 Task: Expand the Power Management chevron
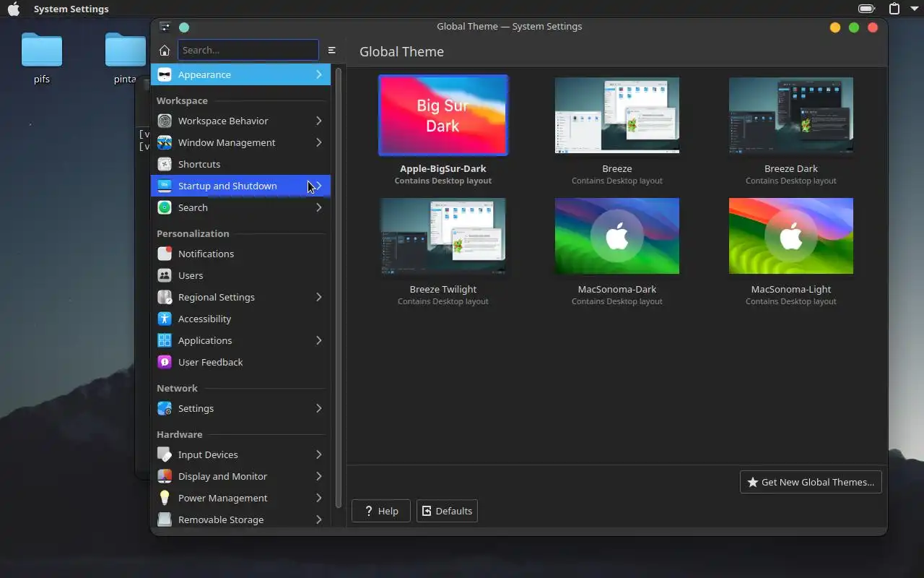(x=318, y=498)
